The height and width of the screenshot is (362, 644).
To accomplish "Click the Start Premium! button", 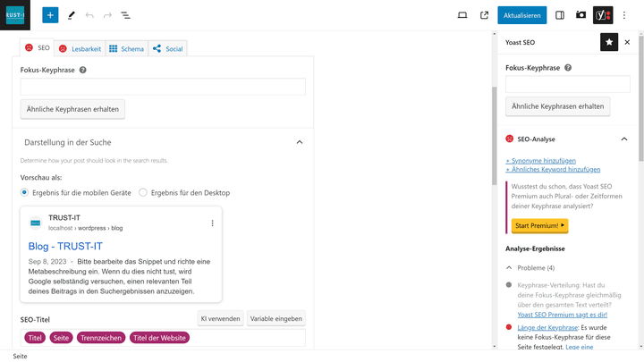I will coord(539,225).
